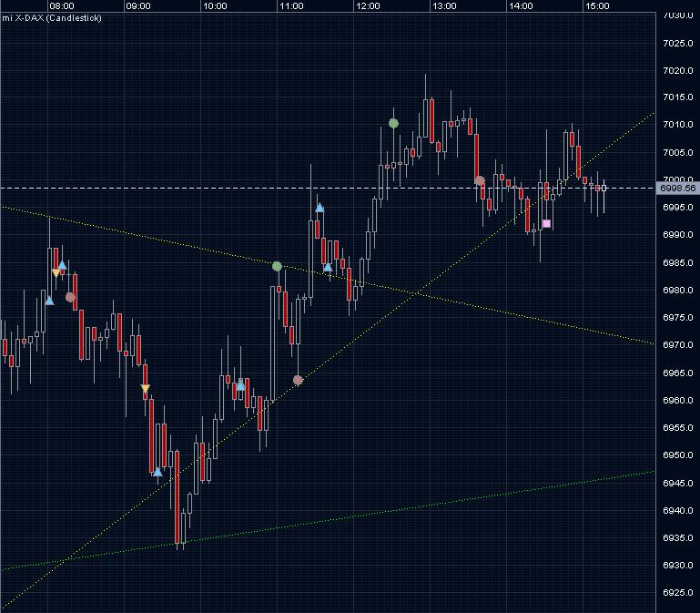Click the blue up-triangle marker near 6995
The width and height of the screenshot is (700, 613).
click(320, 208)
